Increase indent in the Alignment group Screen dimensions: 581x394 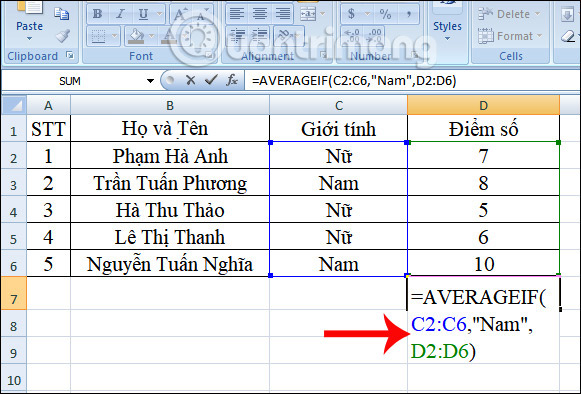click(x=259, y=36)
